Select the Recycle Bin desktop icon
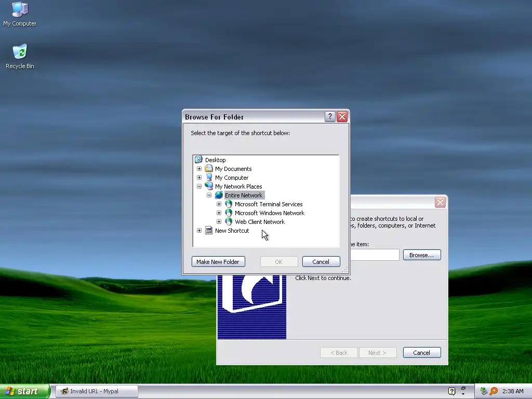The height and width of the screenshot is (399, 532). pyautogui.click(x=20, y=57)
